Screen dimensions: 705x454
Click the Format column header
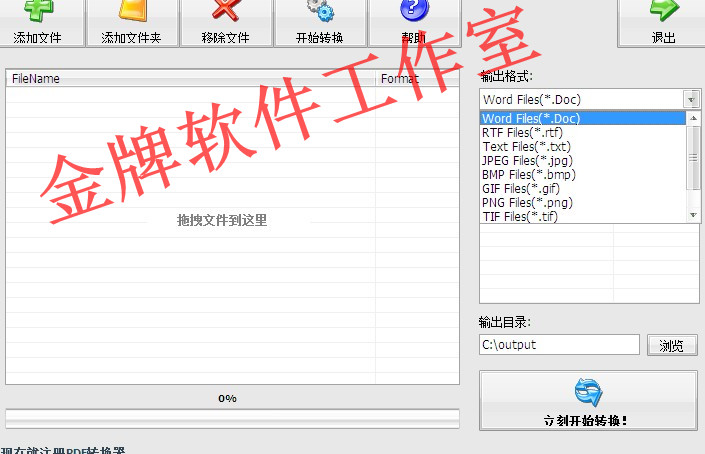coord(417,79)
